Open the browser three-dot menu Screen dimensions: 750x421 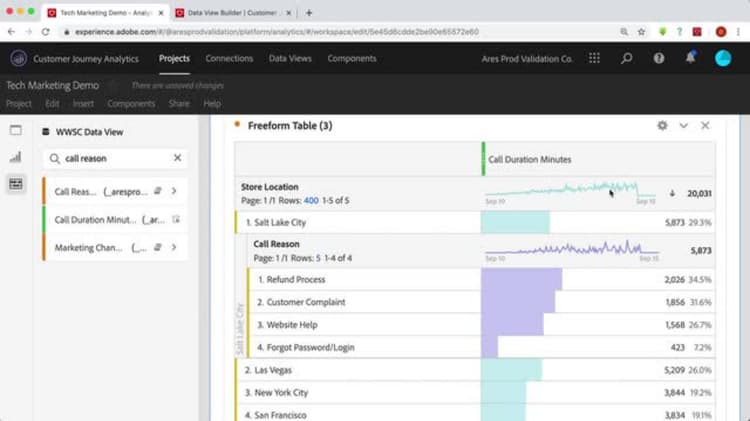point(738,32)
